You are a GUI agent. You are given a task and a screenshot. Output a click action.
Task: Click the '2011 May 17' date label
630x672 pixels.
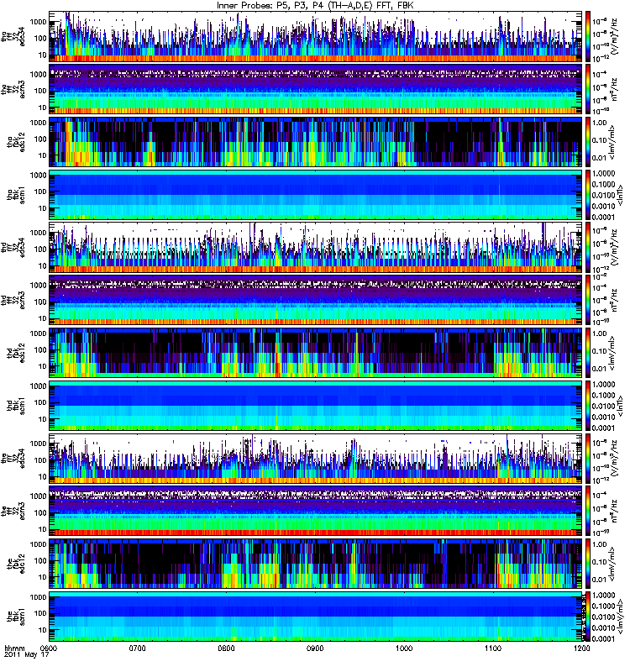click(x=27, y=655)
